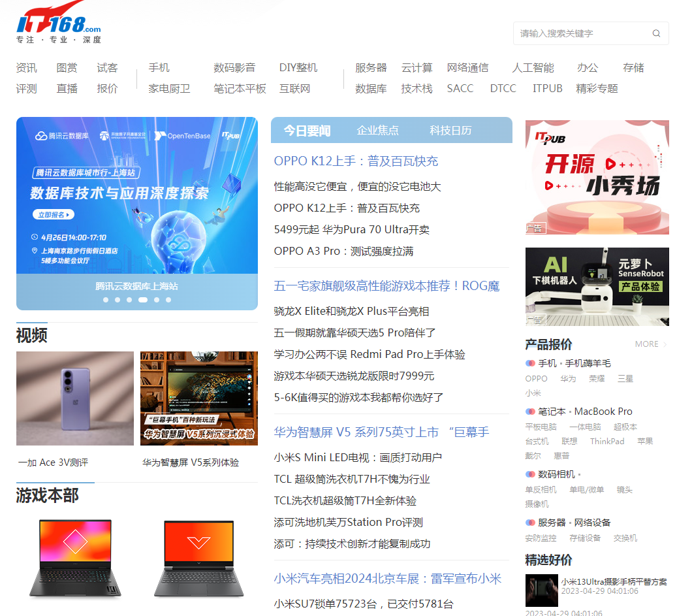Click the 数码相机 category bullet icon
692x616 pixels.
pyautogui.click(x=530, y=474)
